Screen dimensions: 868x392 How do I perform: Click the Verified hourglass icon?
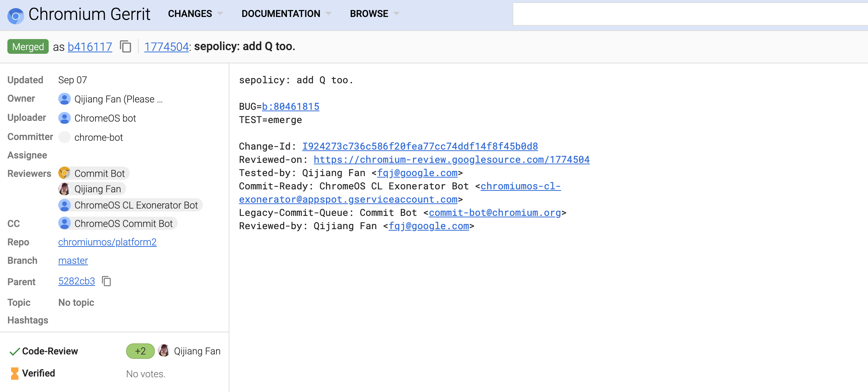pos(14,374)
